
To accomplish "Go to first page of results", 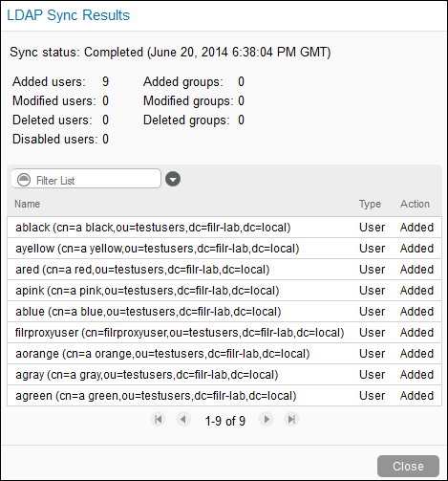I will click(x=159, y=420).
